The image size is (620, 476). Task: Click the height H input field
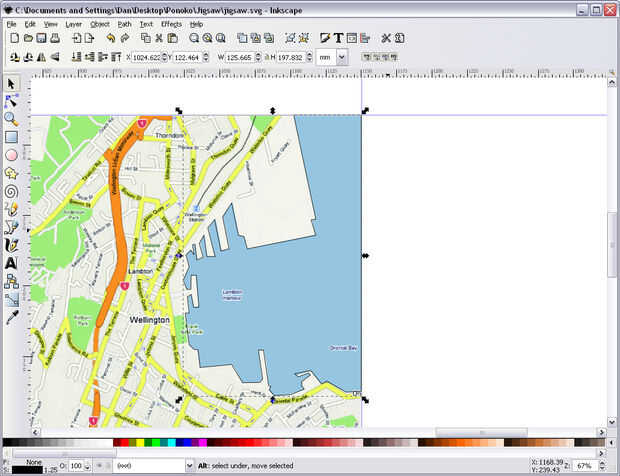click(291, 57)
